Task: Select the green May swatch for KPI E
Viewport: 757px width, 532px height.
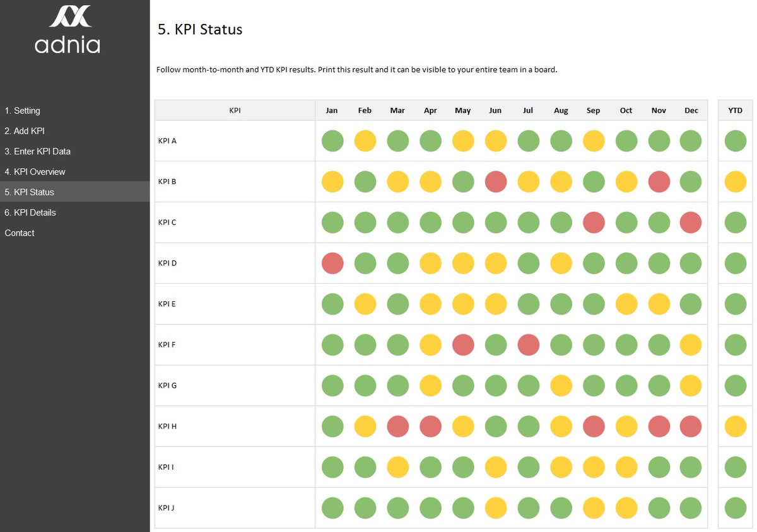Action: point(463,303)
